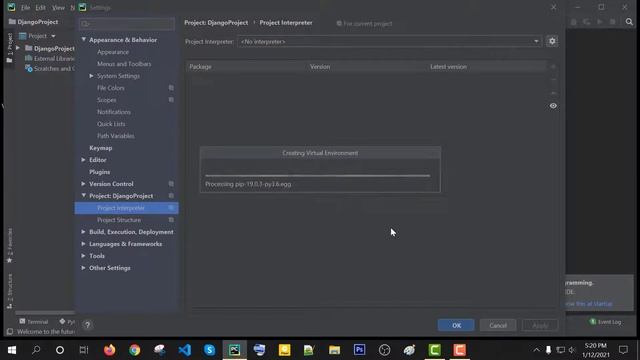
Task: Open Terminal tool window tab
Action: click(x=34, y=322)
